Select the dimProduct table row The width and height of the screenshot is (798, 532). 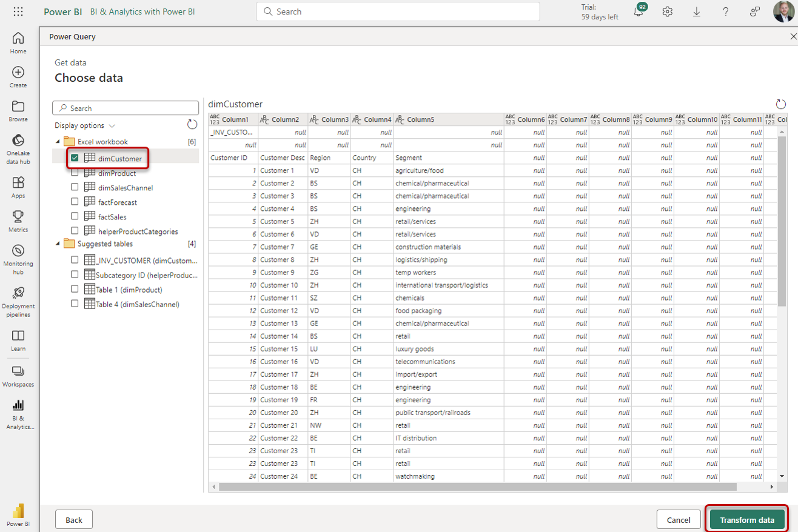pyautogui.click(x=126, y=173)
